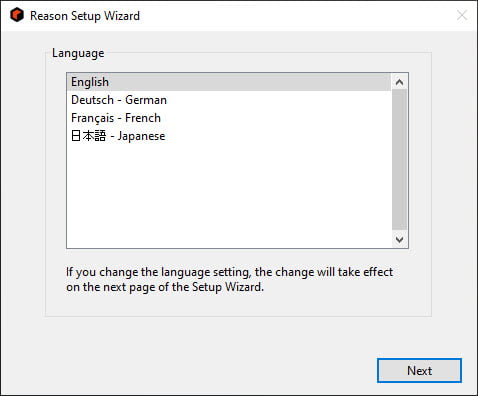
Task: Click the language list scrollbar thumb
Action: coord(399,160)
